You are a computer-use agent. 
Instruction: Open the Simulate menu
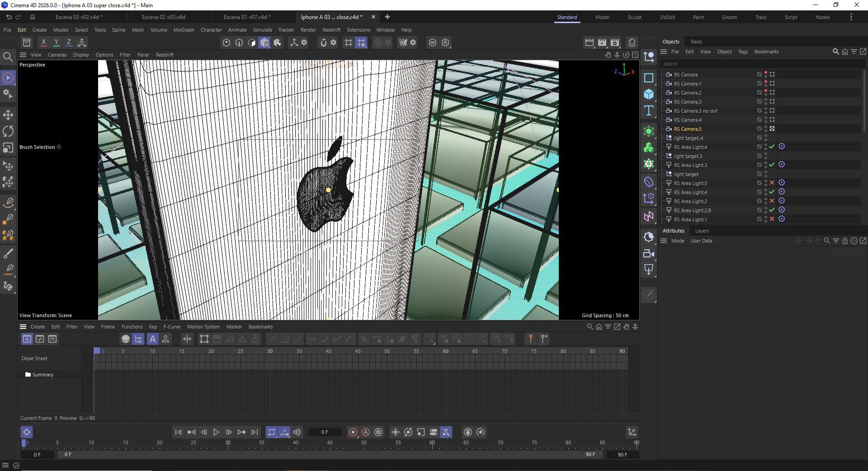pos(262,30)
